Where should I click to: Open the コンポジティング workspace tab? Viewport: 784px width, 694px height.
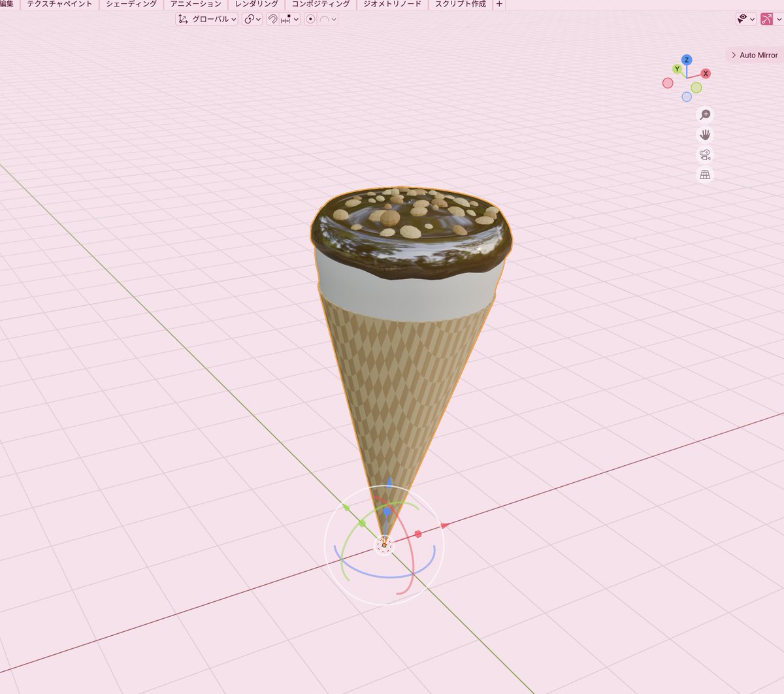[321, 4]
